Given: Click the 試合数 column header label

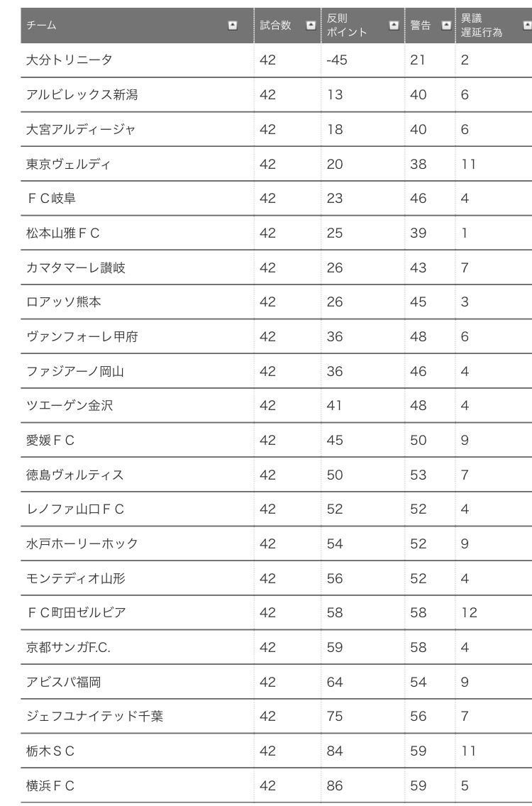Looking at the screenshot, I should (x=275, y=26).
